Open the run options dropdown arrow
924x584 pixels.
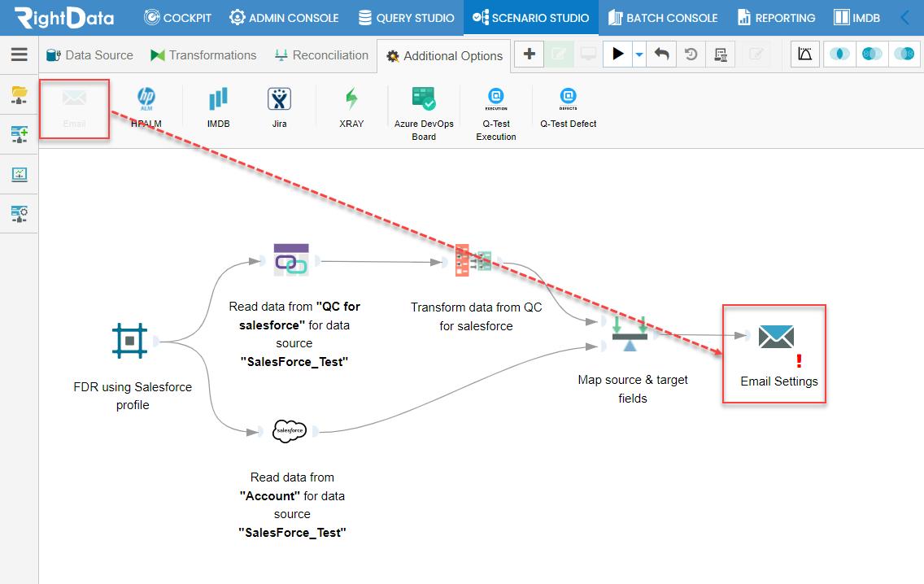(x=639, y=54)
